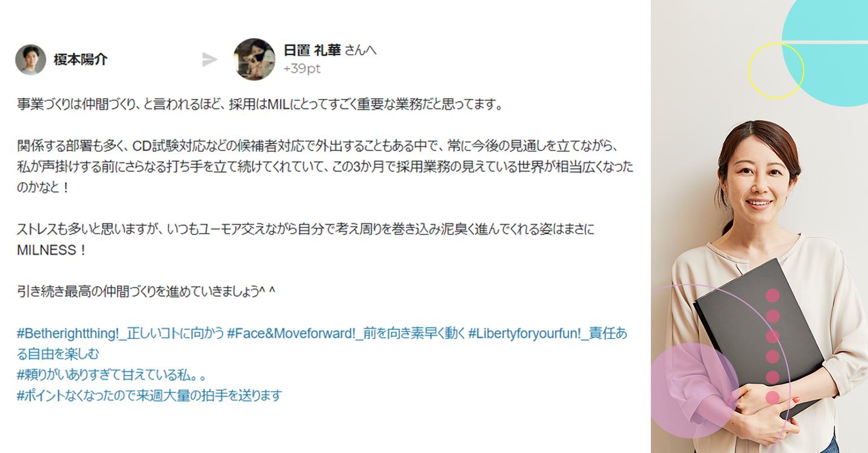Open the 榎本陽介 sender name
This screenshot has width=868, height=453.
(x=80, y=60)
